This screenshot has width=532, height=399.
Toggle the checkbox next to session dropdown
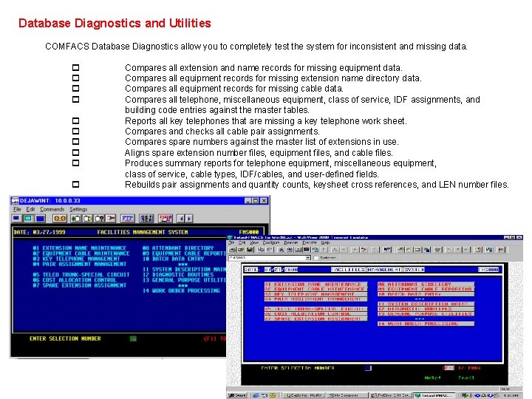click(316, 258)
